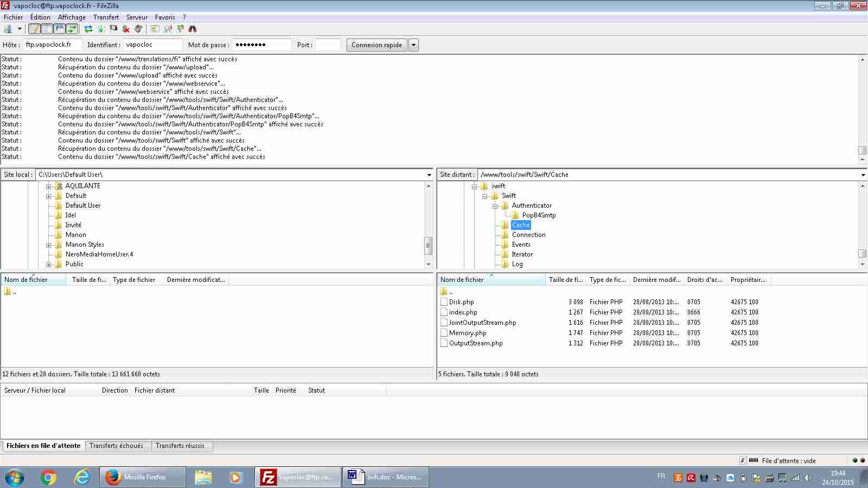
Task: Expand the Manon Styles folder node
Action: point(49,245)
